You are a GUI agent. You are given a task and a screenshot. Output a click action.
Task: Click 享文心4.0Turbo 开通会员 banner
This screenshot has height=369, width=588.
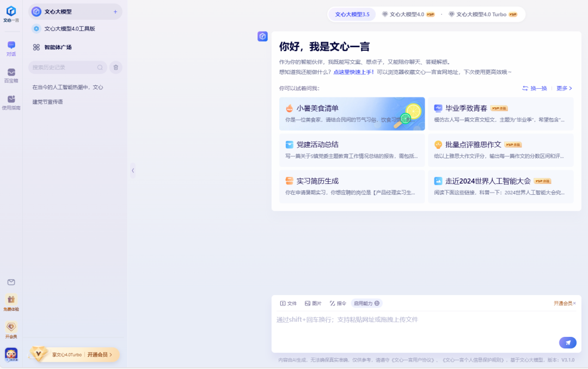point(74,354)
